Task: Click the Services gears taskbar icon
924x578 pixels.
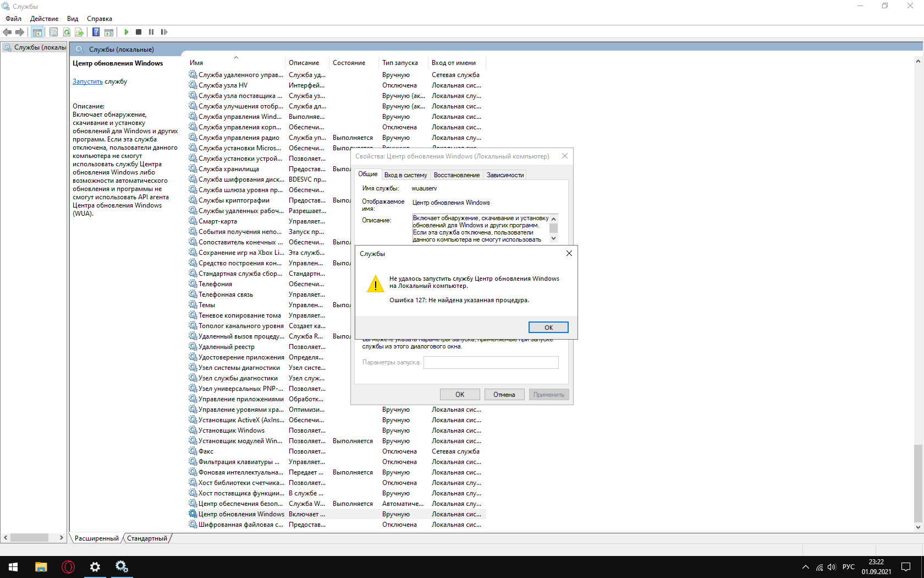Action: tap(122, 567)
